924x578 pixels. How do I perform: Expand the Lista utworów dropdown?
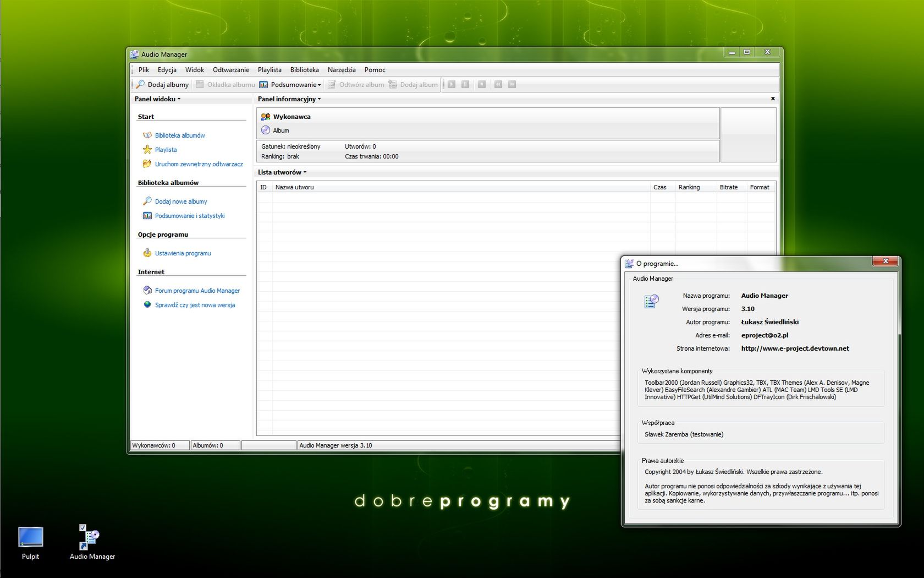[282, 172]
